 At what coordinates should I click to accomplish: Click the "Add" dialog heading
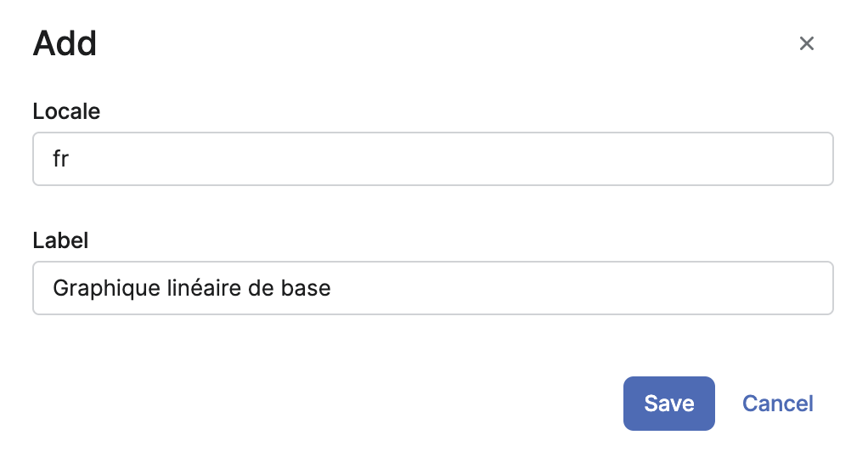[x=65, y=43]
